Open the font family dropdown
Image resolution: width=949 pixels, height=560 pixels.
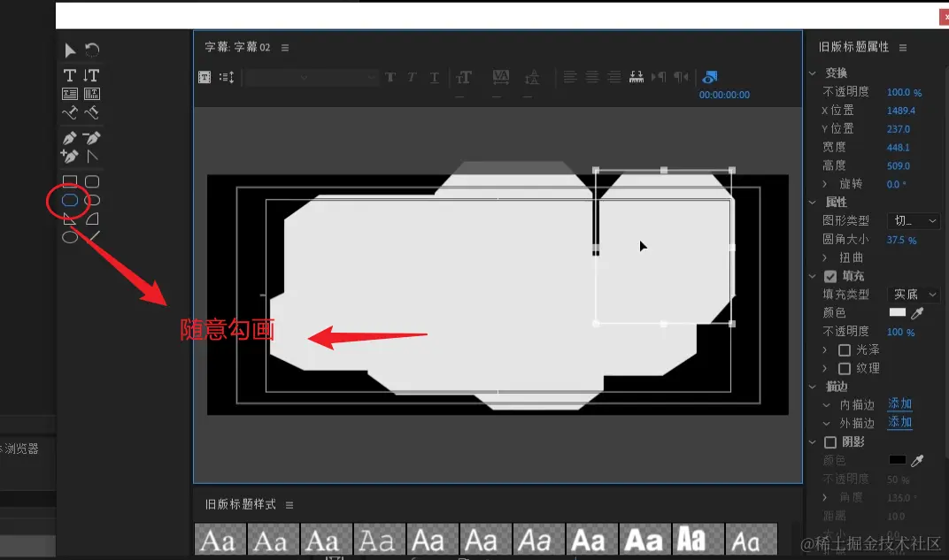pos(279,77)
